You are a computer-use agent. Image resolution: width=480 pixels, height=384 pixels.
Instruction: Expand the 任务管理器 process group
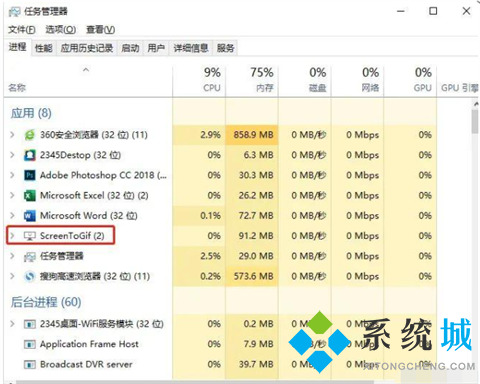click(x=12, y=256)
